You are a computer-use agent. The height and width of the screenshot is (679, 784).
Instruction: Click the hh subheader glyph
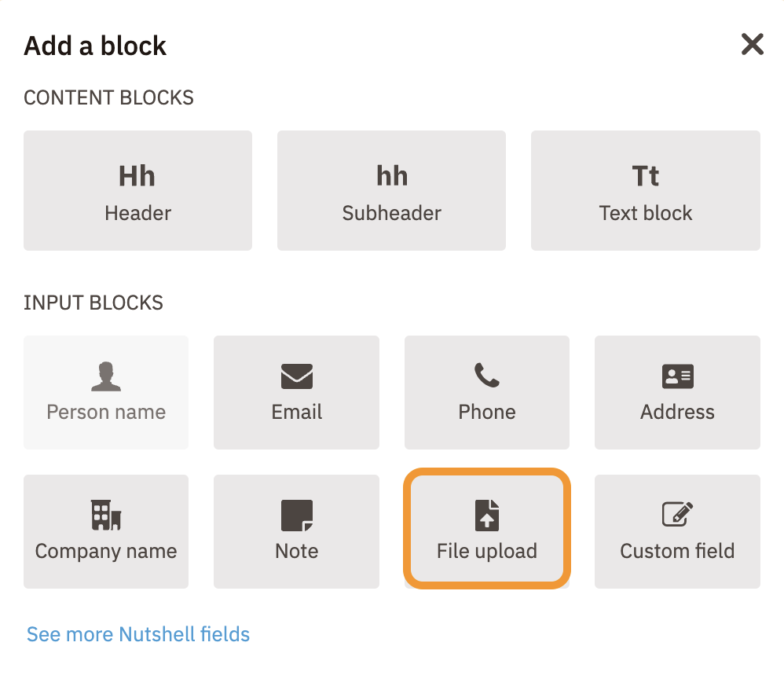(391, 176)
